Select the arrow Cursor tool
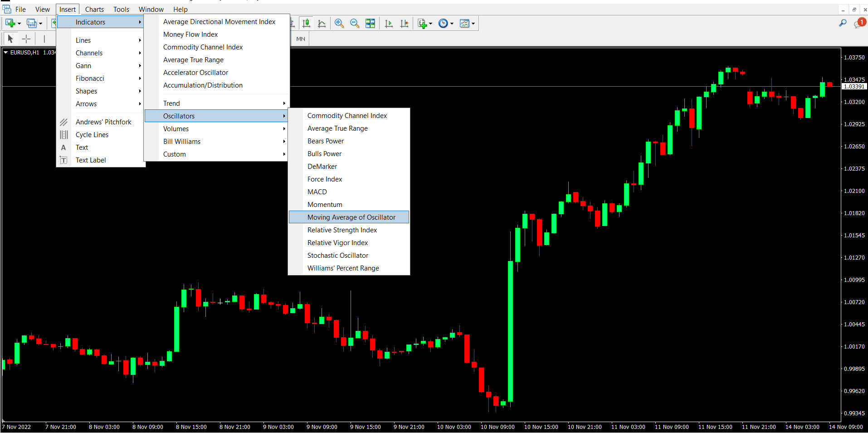This screenshot has width=868, height=433. pyautogui.click(x=10, y=39)
